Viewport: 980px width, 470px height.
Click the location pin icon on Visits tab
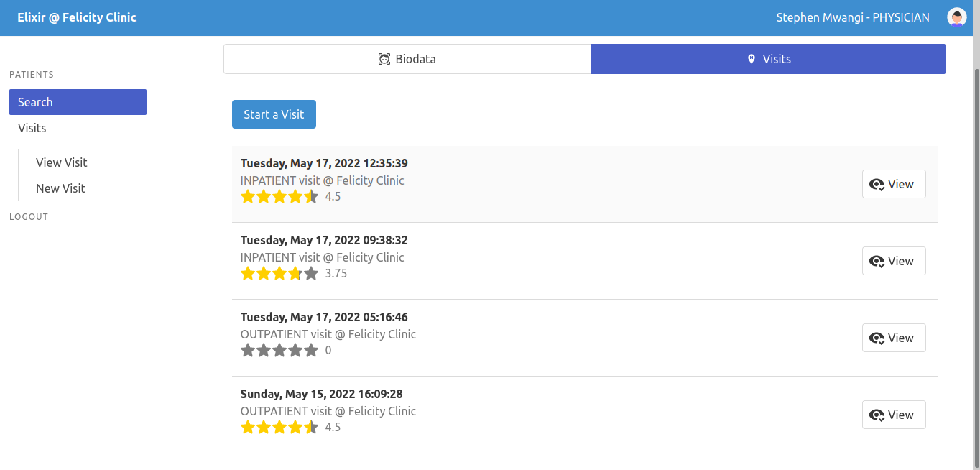(752, 59)
